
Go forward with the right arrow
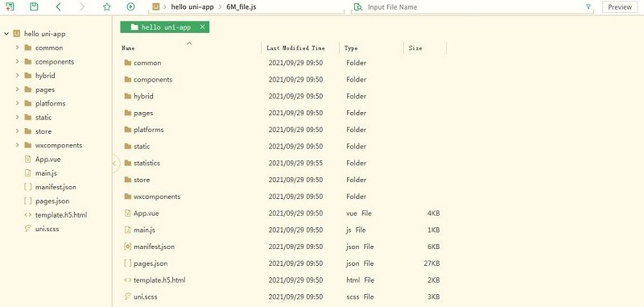[x=83, y=6]
